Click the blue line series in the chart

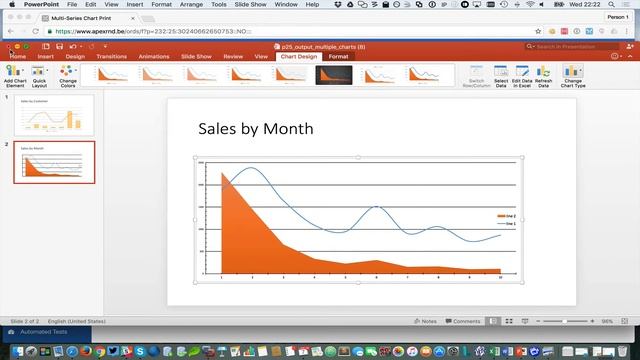pyautogui.click(x=376, y=207)
